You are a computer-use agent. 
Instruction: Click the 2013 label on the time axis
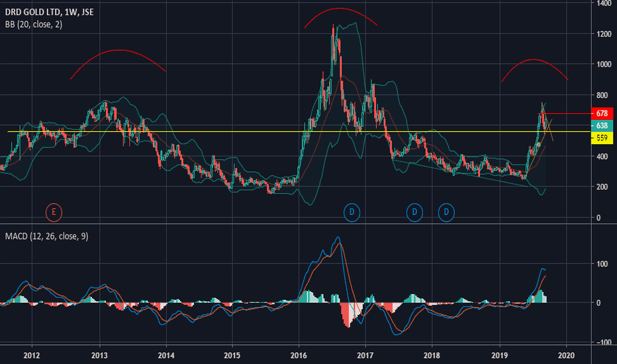pyautogui.click(x=99, y=355)
